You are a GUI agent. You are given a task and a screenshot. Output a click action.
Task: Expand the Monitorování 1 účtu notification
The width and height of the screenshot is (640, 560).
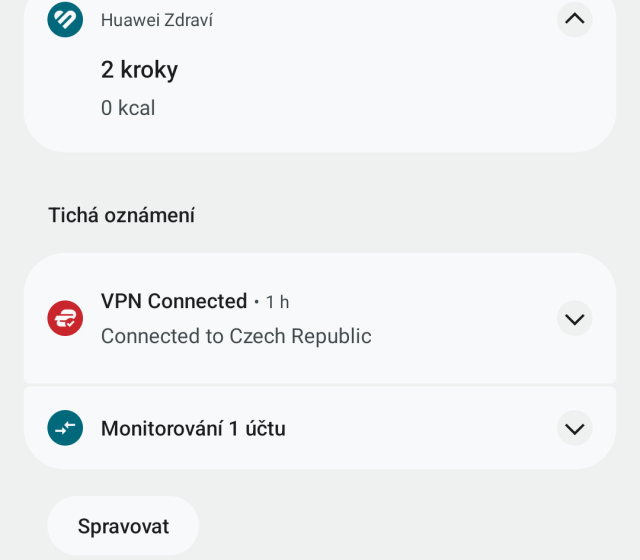[x=574, y=429]
